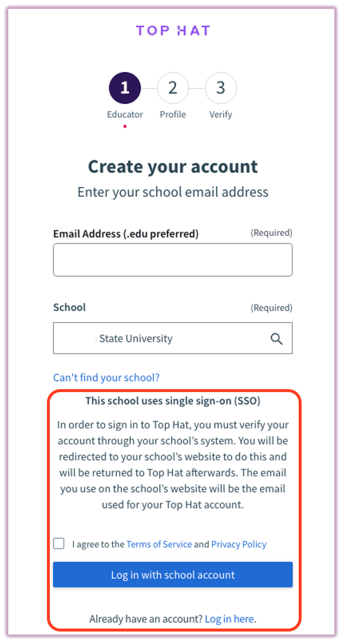Click the pink dot below the Educator step

(125, 127)
